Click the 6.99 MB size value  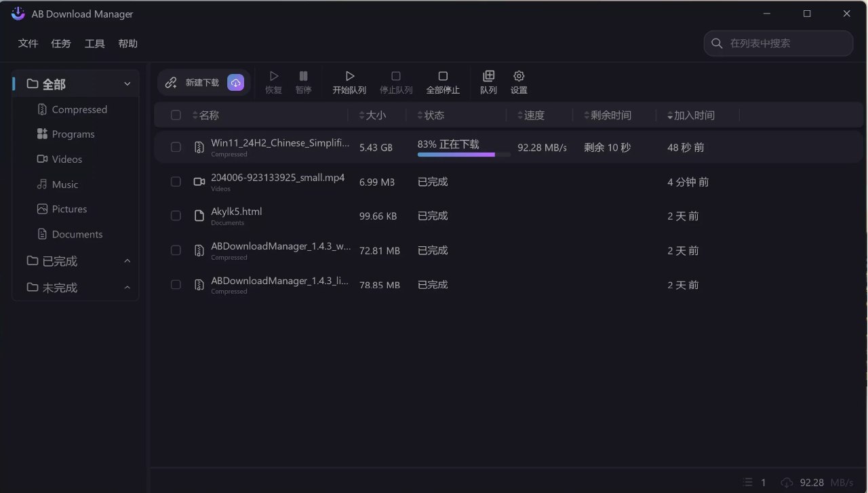[x=377, y=182]
